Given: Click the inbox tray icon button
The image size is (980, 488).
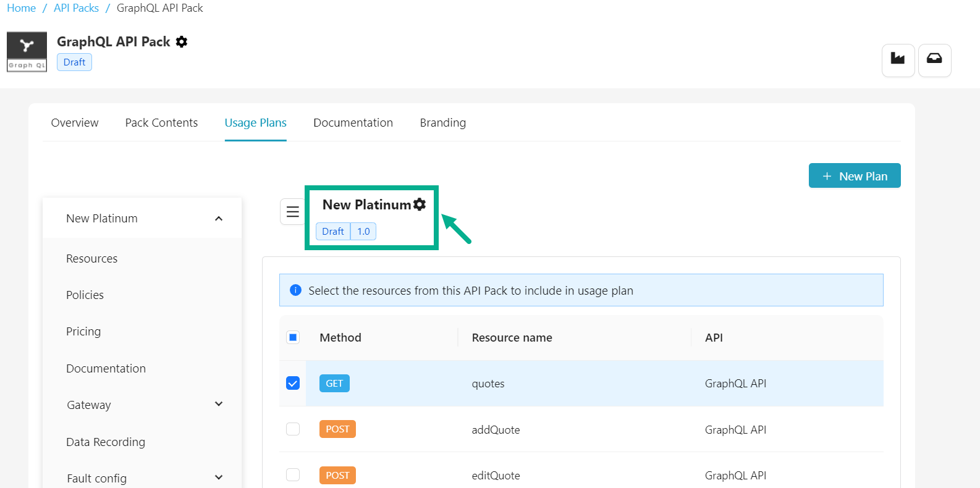Looking at the screenshot, I should click(x=934, y=60).
